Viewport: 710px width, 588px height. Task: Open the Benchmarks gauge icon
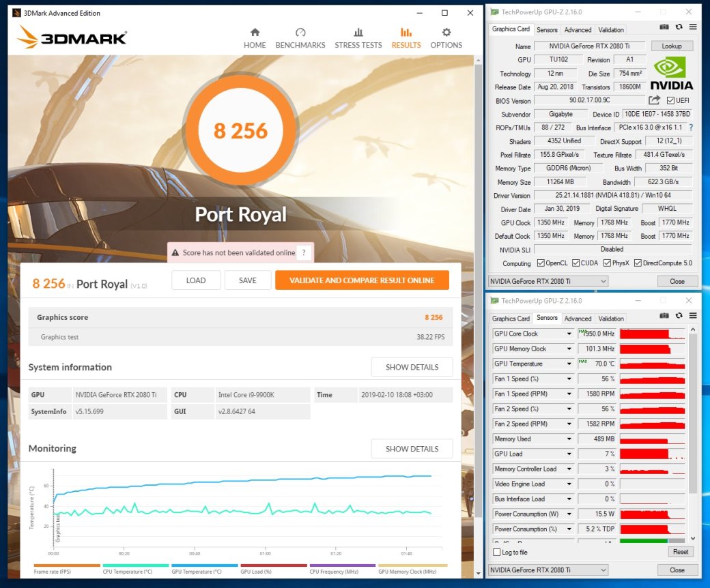coord(300,32)
